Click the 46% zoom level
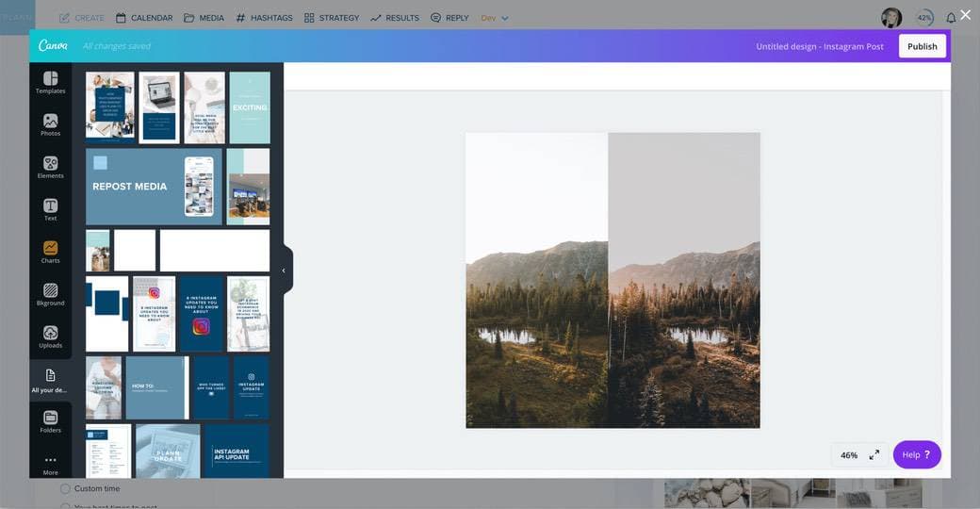 pos(849,455)
